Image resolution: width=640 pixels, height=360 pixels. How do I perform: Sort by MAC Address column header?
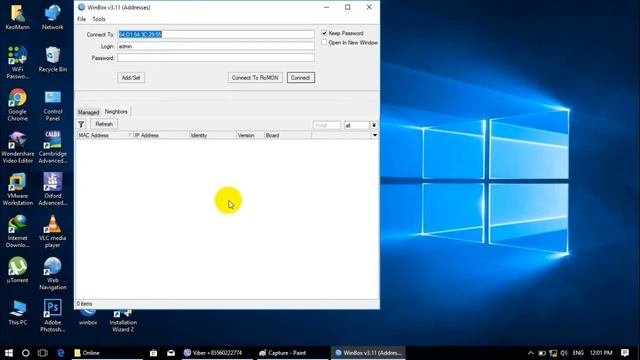click(104, 135)
